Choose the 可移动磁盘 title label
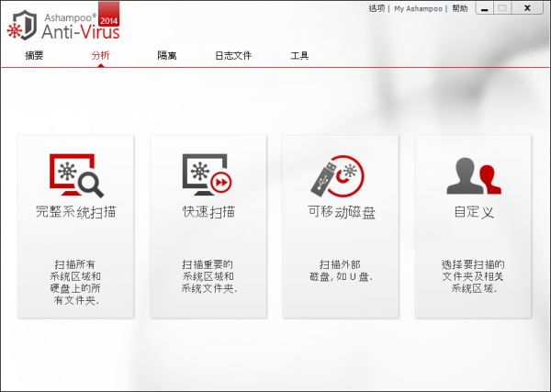 coord(341,213)
